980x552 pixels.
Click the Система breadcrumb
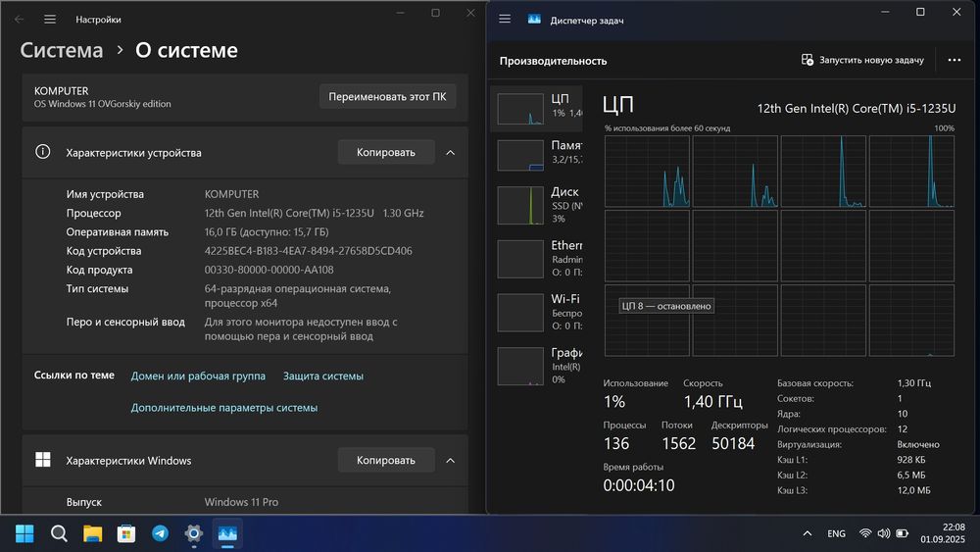pyautogui.click(x=61, y=50)
